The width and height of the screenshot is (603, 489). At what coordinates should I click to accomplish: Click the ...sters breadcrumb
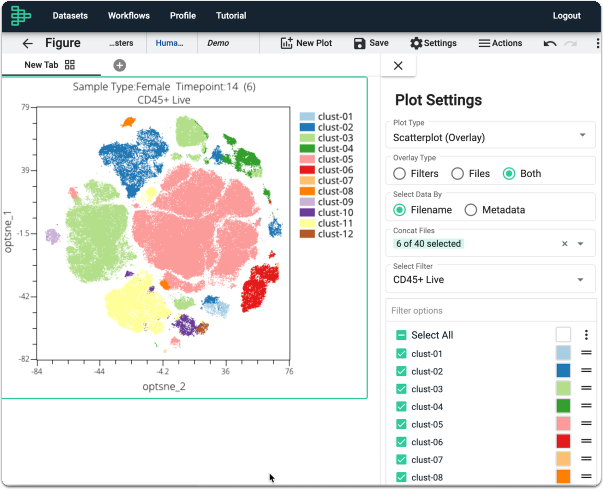(121, 43)
